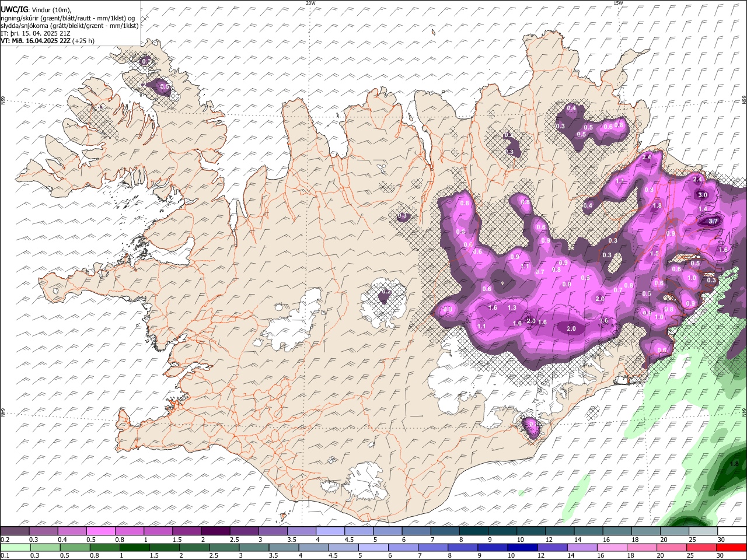747x560 pixels.
Task: Click the 64N latitude label on right edge
Action: (744, 412)
